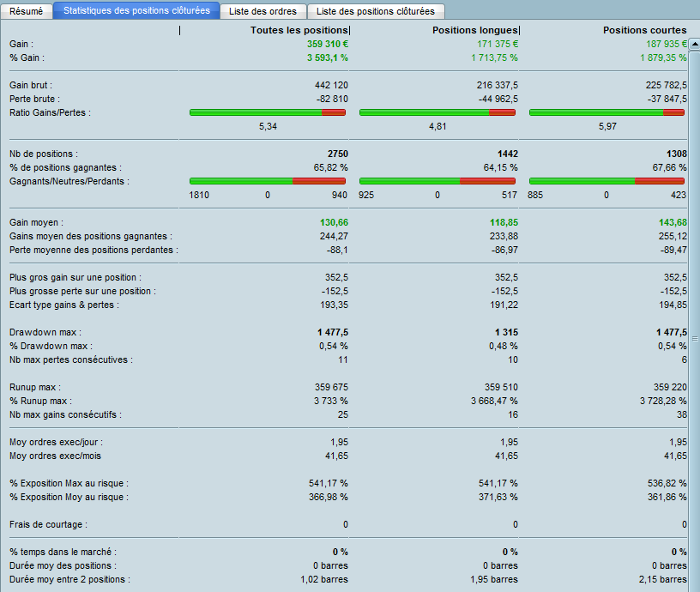This screenshot has width=700, height=592.
Task: Click the Gain moyen value 130,66
Action: coord(333,222)
